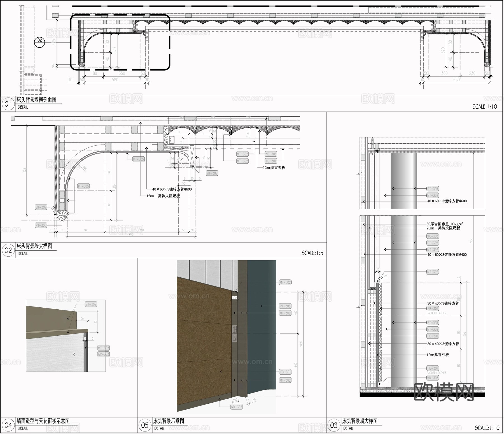Click the 12mm厚雪弗板 note in detail 02
The height and width of the screenshot is (434, 504).
pos(274,168)
